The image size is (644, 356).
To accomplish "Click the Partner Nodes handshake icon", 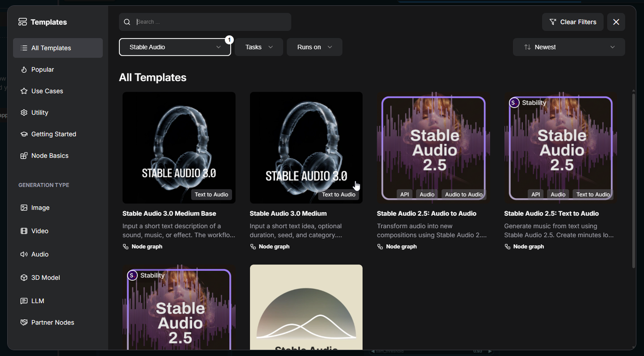I will coord(24,323).
